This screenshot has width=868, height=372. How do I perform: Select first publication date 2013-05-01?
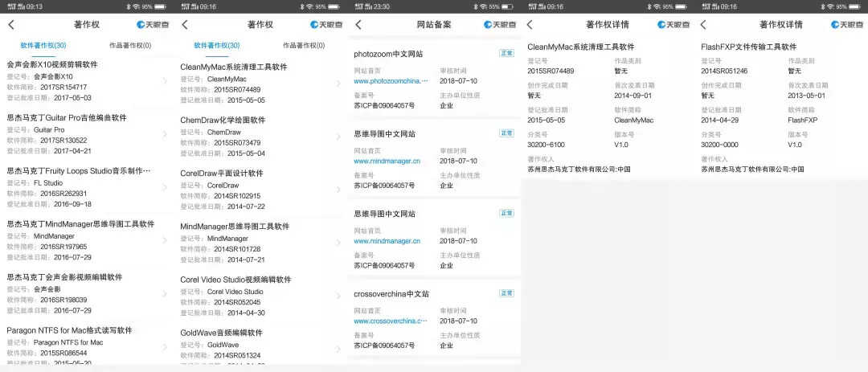point(807,96)
